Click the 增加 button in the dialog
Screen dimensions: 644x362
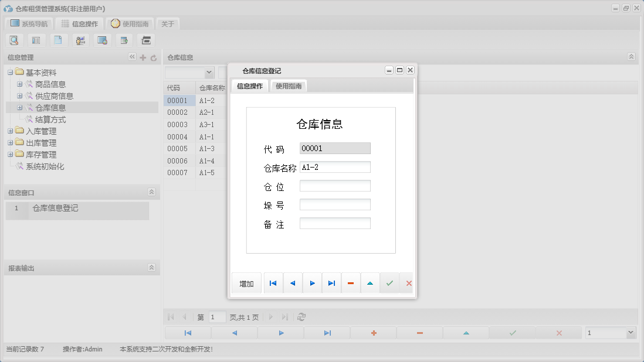(x=246, y=283)
